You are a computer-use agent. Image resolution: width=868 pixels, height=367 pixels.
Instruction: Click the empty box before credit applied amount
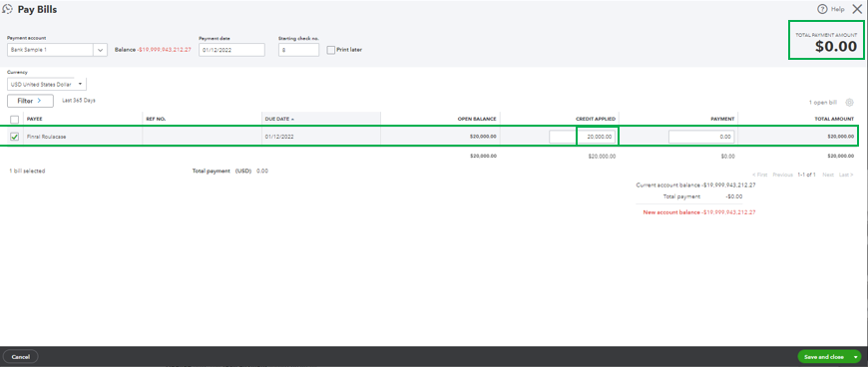[563, 137]
